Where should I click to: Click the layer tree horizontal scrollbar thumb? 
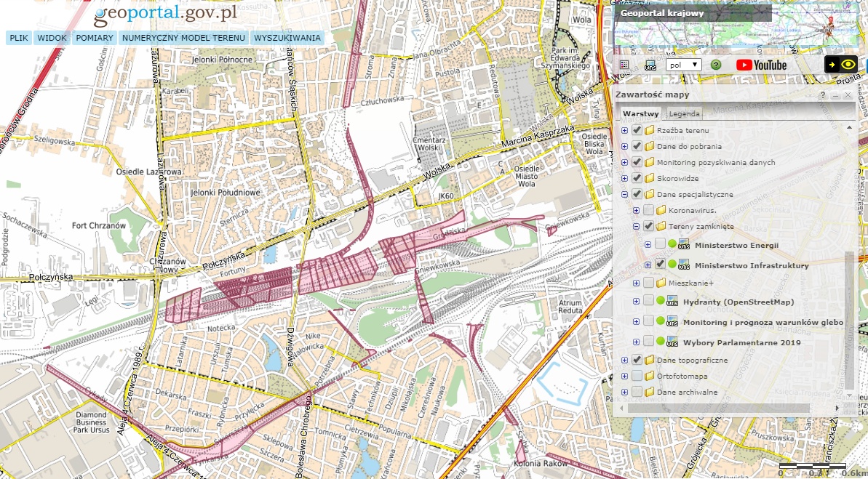pos(719,408)
